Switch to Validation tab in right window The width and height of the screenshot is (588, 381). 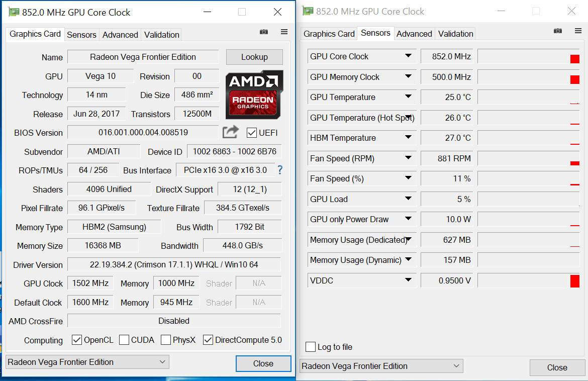click(456, 34)
